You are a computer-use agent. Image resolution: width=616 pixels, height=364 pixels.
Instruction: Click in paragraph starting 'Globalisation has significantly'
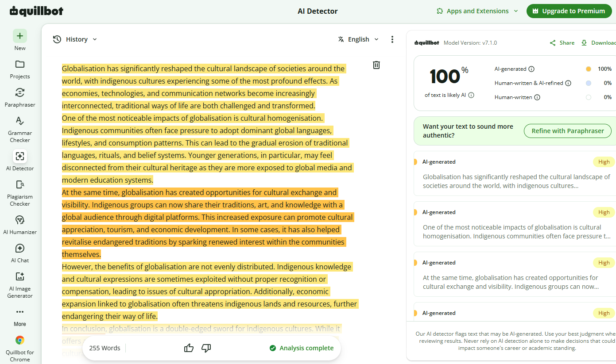point(204,87)
